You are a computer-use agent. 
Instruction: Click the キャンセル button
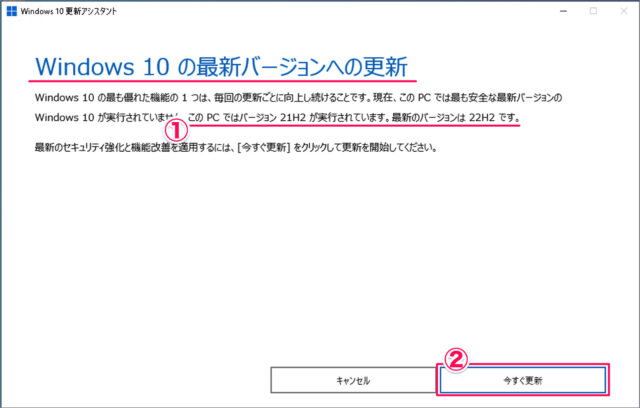pos(353,380)
